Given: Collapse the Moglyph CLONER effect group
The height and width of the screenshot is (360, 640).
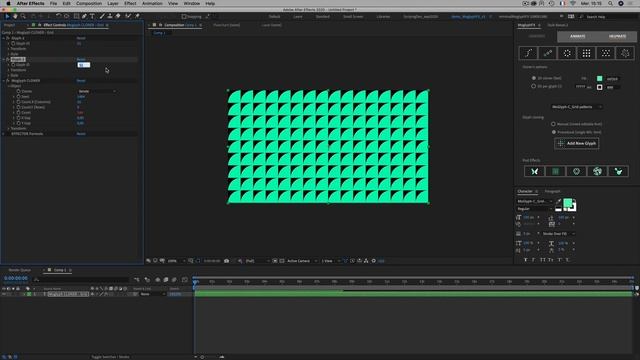Looking at the screenshot, I should 4,81.
